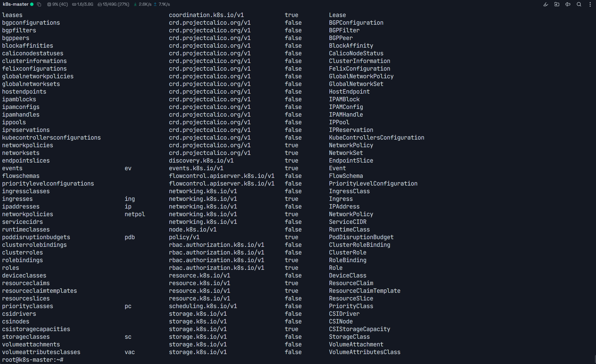
Task: Click the clear/broom icon in top toolbar
Action: click(x=545, y=4)
